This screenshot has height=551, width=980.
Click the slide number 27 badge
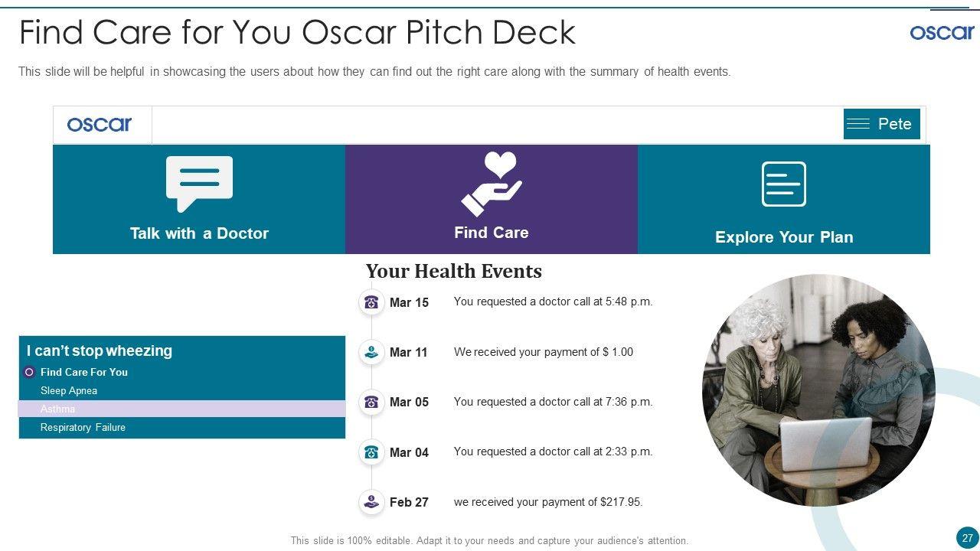[x=967, y=537]
